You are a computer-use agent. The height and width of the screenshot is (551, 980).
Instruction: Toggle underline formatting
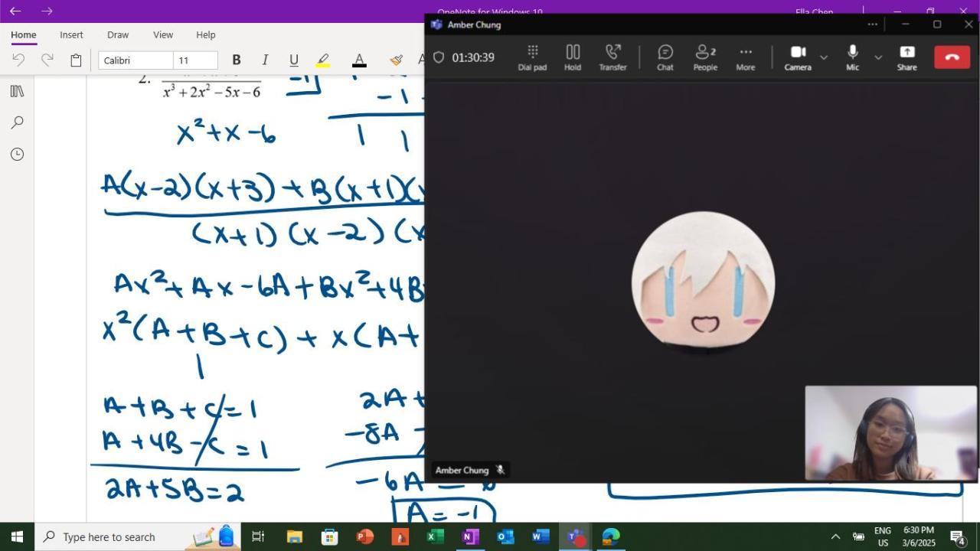tap(293, 60)
